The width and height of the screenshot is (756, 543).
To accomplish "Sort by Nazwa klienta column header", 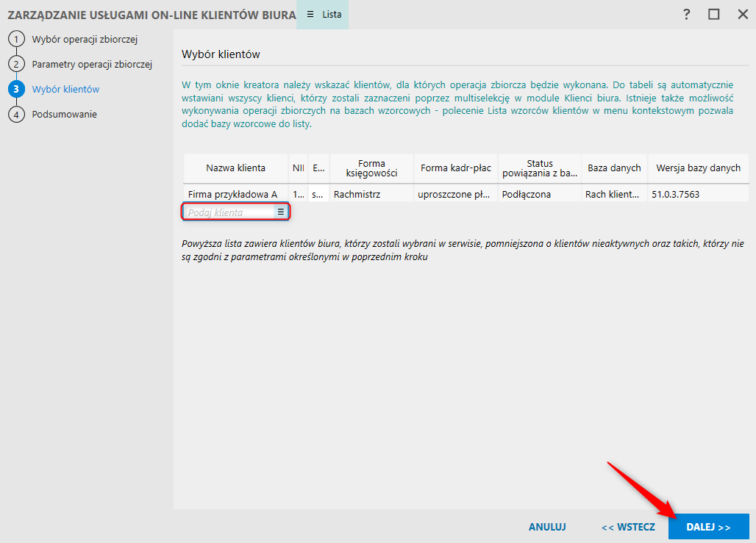I will coord(235,168).
